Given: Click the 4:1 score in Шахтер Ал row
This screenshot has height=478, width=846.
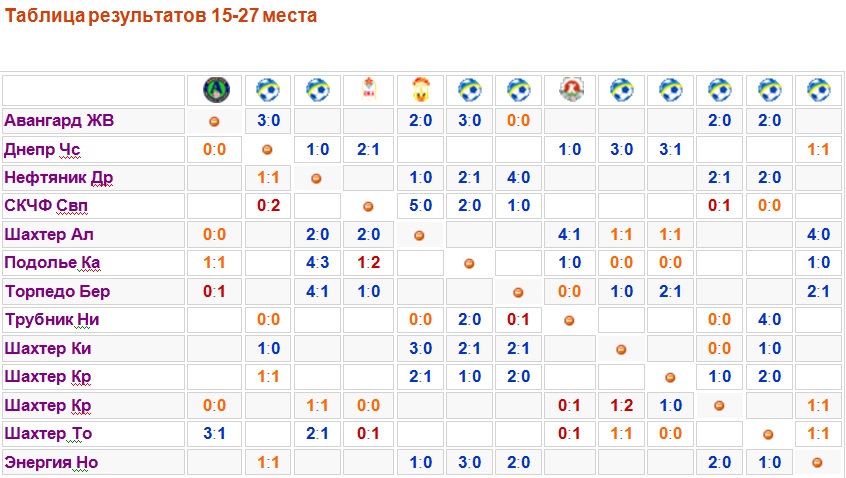Looking at the screenshot, I should click(x=570, y=236).
